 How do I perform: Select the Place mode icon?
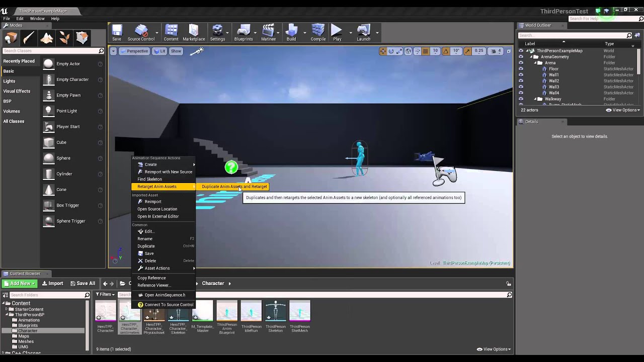tap(11, 38)
